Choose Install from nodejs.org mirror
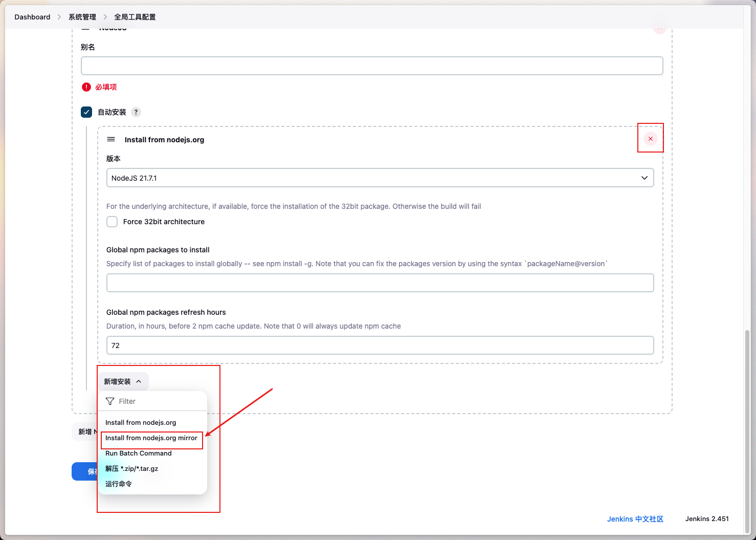 coord(151,438)
